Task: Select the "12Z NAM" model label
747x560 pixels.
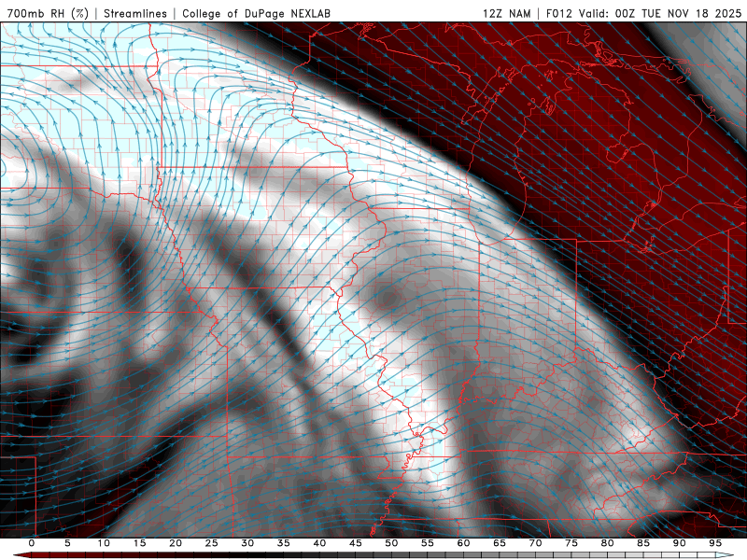Action: (x=506, y=13)
